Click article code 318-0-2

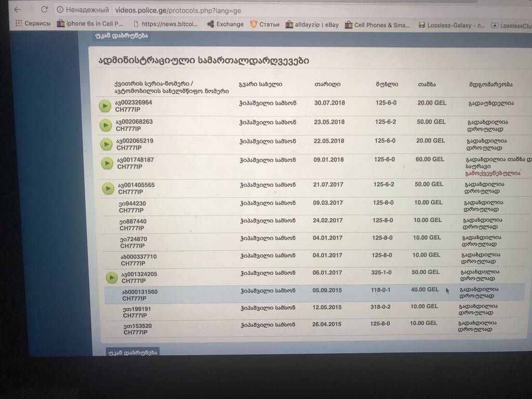tap(380, 307)
